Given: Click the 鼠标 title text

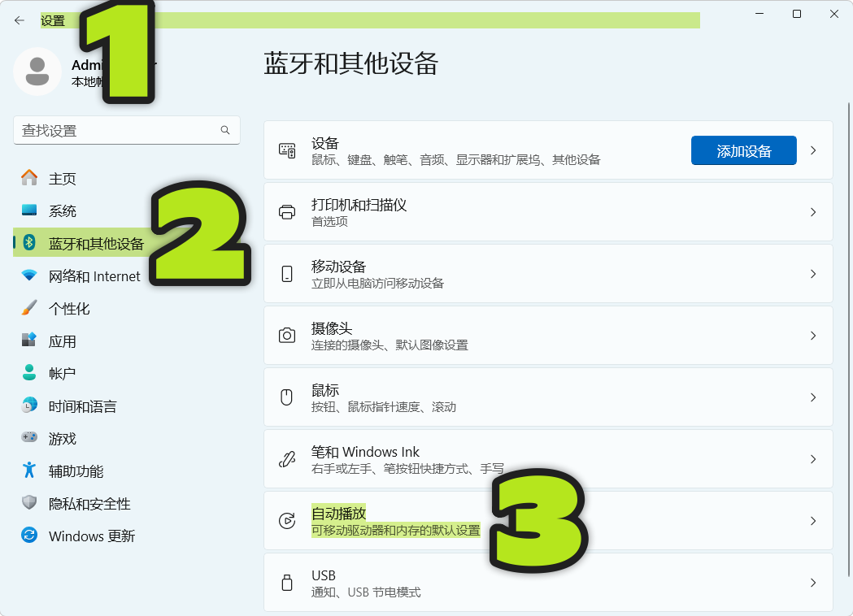Looking at the screenshot, I should (x=325, y=390).
